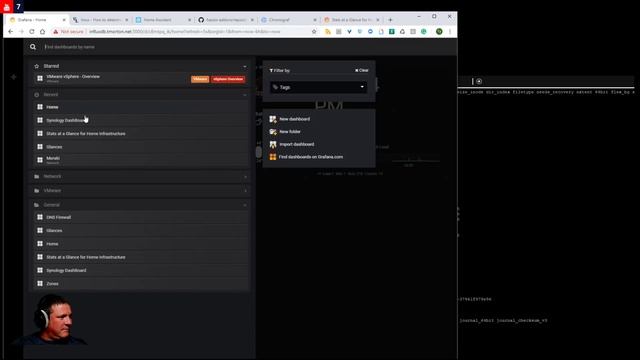This screenshot has height=360, width=640.
Task: Open General folder Stats at a Glance dashboard
Action: [x=141, y=257]
